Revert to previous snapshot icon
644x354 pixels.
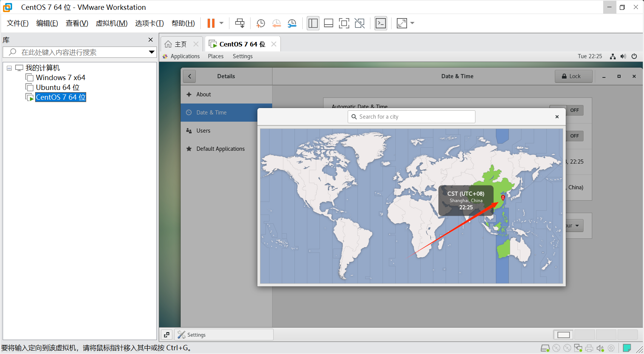pos(276,23)
